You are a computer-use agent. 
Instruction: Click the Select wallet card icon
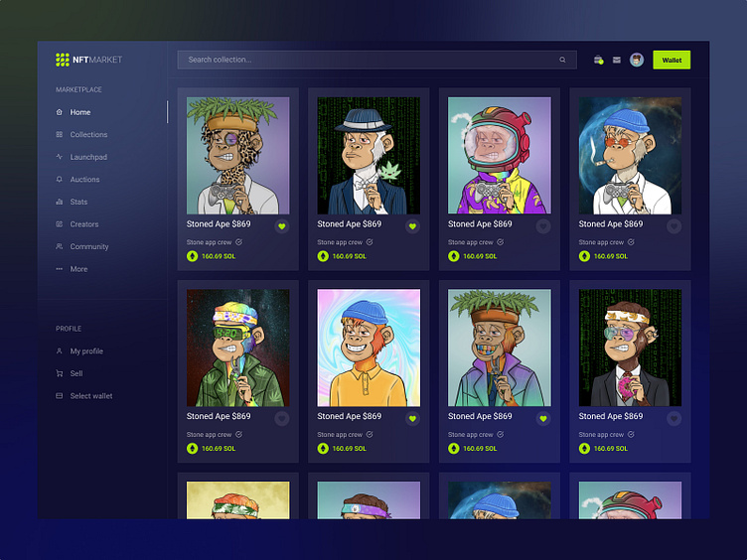tap(59, 396)
